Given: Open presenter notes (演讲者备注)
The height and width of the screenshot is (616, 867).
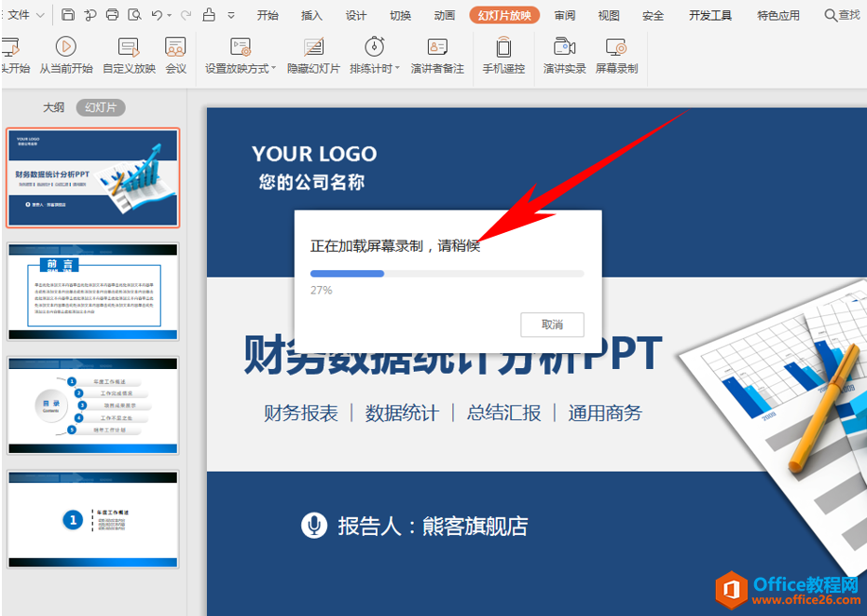Looking at the screenshot, I should [x=437, y=55].
